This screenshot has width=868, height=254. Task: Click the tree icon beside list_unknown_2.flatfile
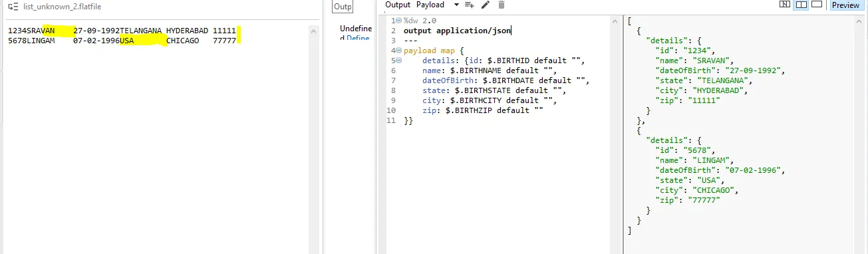pyautogui.click(x=13, y=6)
